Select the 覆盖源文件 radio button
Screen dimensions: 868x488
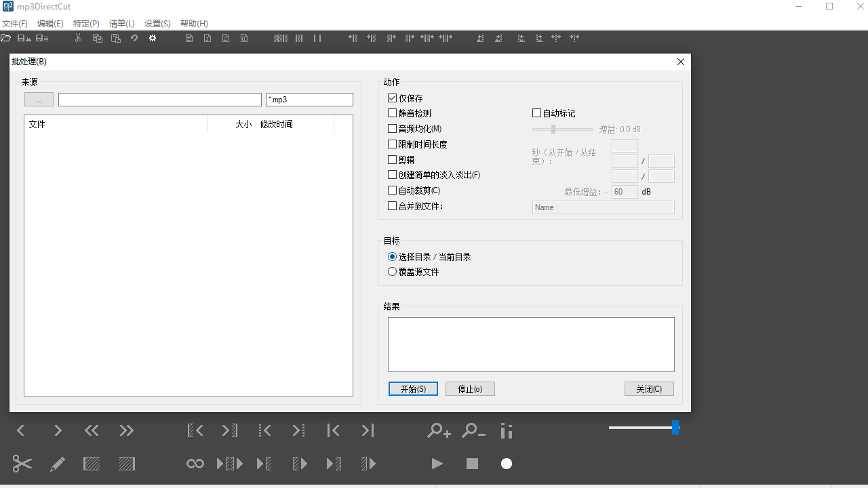(x=392, y=271)
